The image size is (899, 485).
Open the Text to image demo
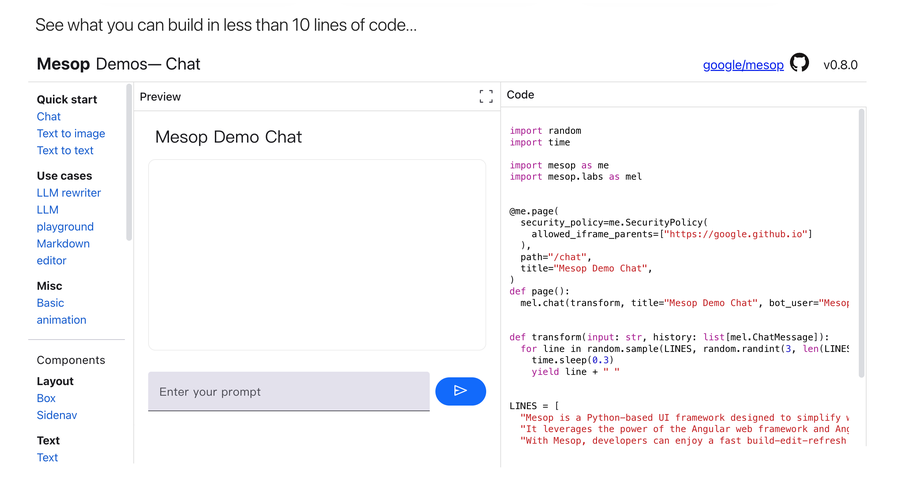tap(71, 133)
